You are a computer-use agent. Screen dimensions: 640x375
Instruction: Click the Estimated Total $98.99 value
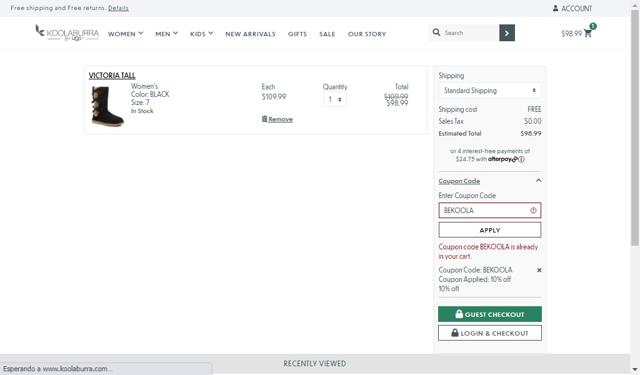click(531, 133)
